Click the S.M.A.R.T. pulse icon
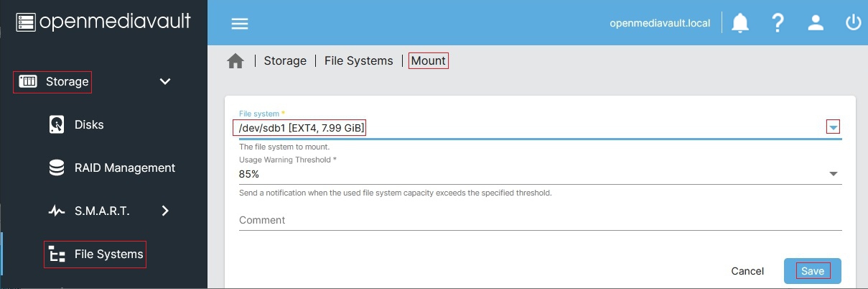The image size is (868, 289). (57, 211)
